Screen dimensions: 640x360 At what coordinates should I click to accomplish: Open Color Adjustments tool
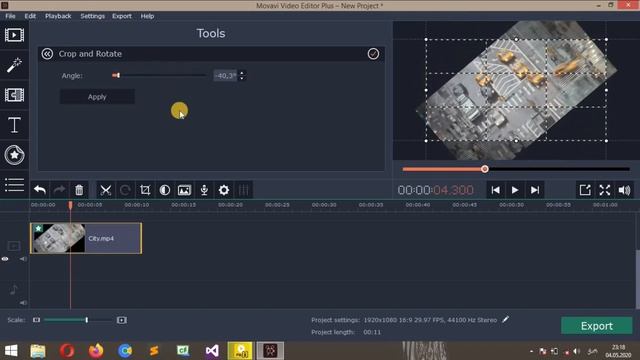point(165,190)
